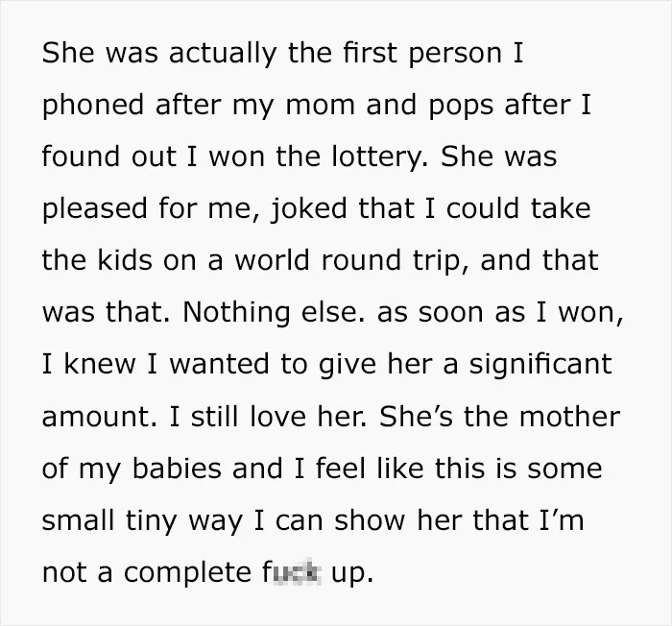Click the word "pops" in the second line
Image resolution: width=672 pixels, height=626 pixels.
tap(461, 107)
